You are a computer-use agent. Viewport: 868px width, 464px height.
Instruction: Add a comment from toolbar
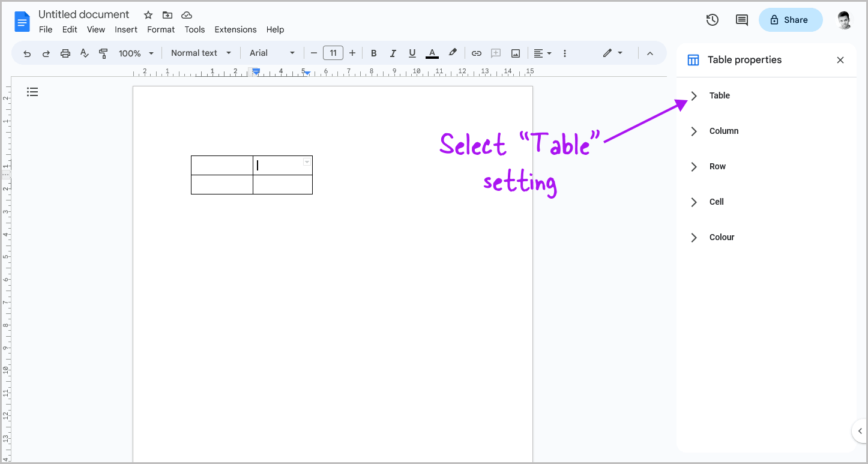click(x=496, y=53)
